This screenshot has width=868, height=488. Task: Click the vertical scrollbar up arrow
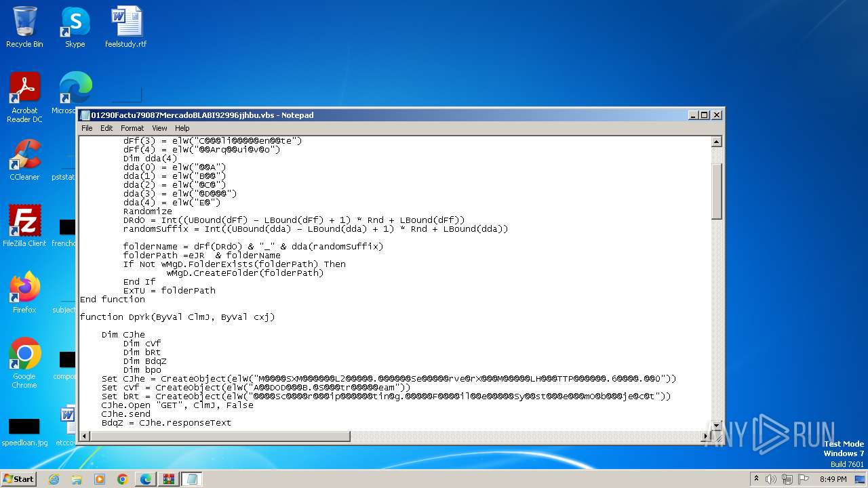717,142
